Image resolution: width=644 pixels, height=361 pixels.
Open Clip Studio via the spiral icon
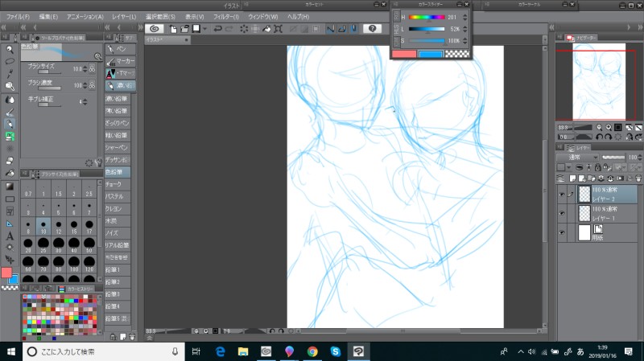point(155,29)
